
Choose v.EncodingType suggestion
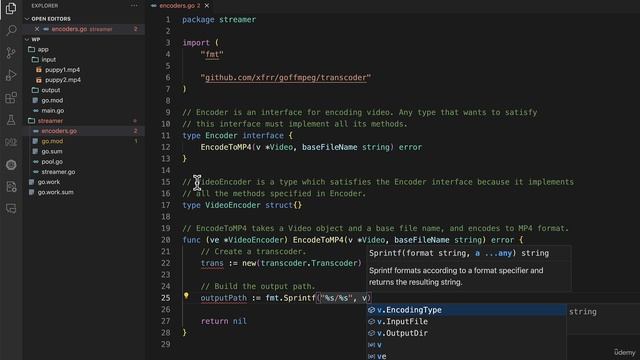(466, 310)
